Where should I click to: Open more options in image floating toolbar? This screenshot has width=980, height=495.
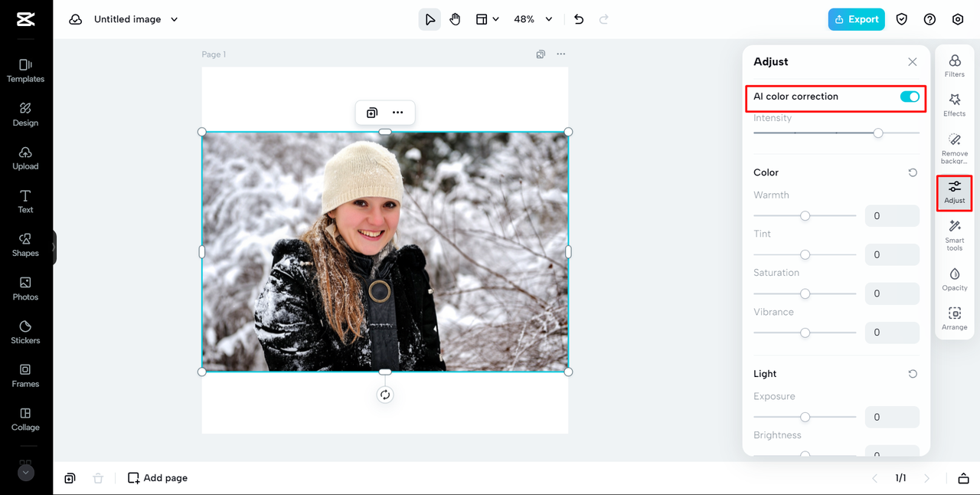coord(397,113)
